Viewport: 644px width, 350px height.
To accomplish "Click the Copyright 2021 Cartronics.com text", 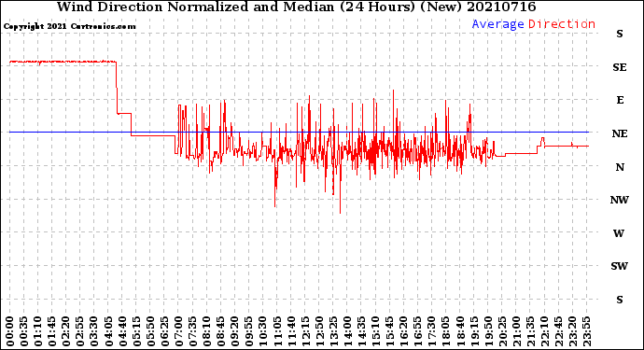I will click(x=69, y=26).
